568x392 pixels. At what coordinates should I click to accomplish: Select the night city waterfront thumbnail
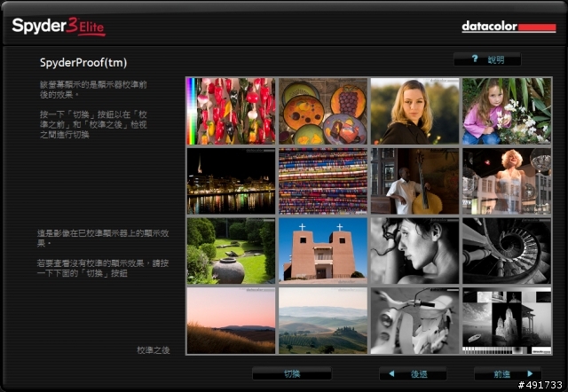231,181
